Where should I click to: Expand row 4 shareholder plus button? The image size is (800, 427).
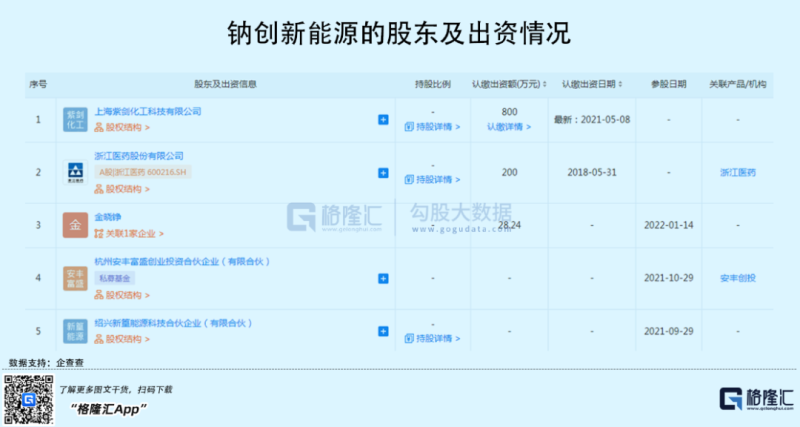click(x=383, y=279)
